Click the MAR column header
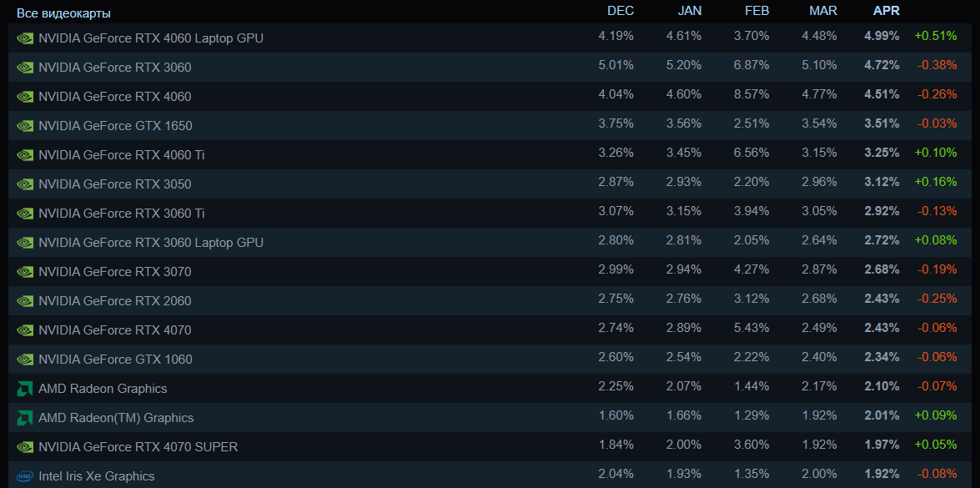 pyautogui.click(x=823, y=11)
